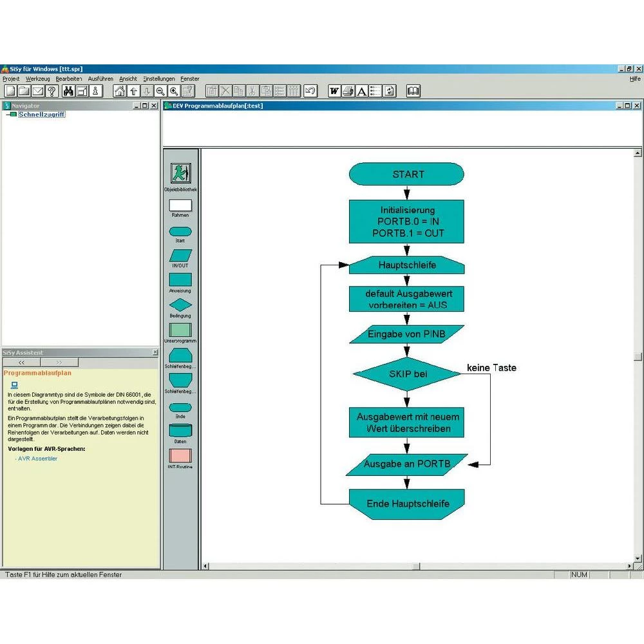Select Schnellzugriff in the Navigator tree
This screenshot has width=644, height=644.
(x=41, y=115)
